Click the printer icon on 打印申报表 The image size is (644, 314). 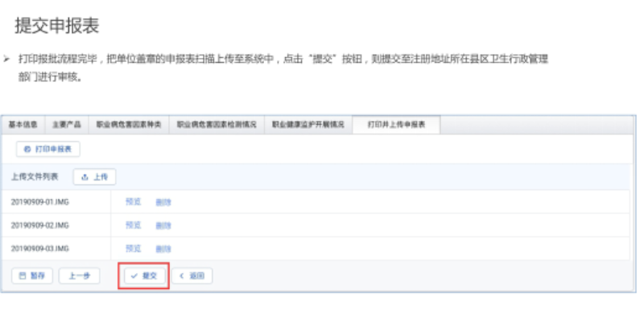click(27, 149)
